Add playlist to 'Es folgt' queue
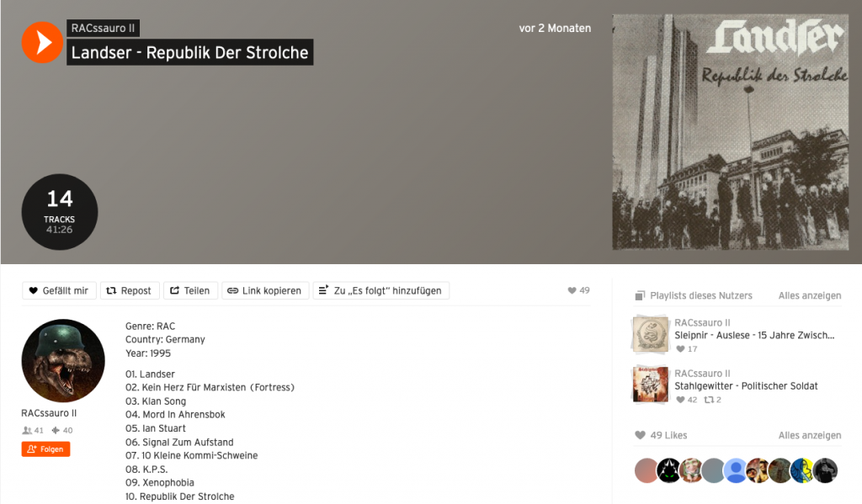Screen dimensions: 862x504 click(381, 291)
